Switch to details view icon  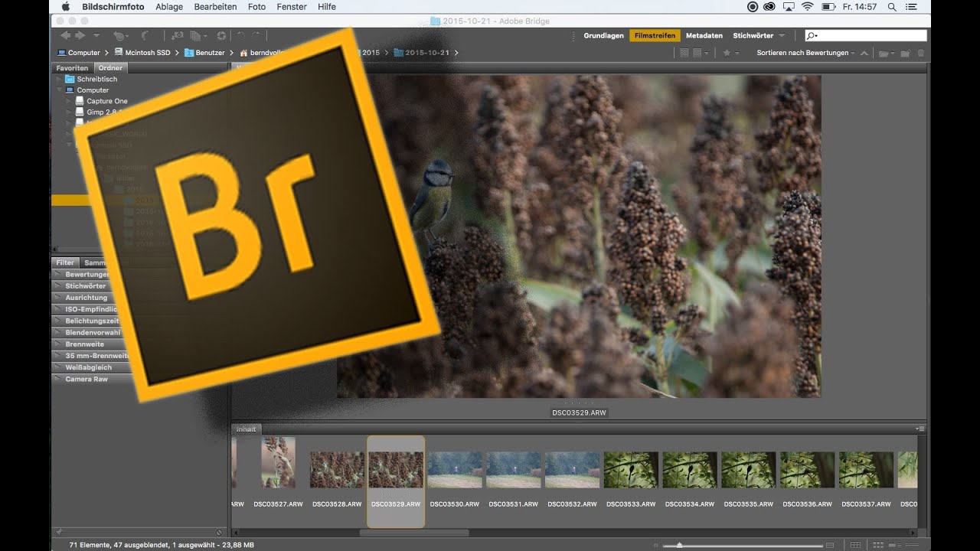893,545
